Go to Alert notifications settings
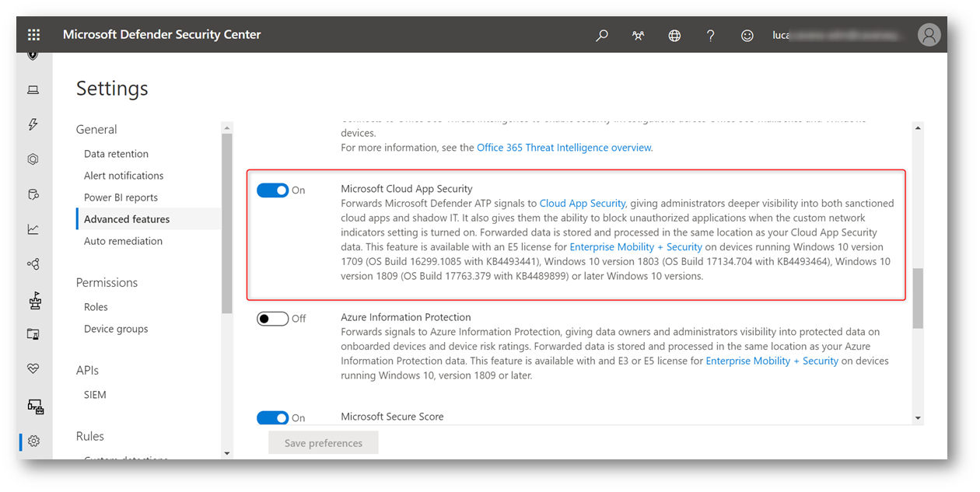Image resolution: width=980 pixels, height=492 pixels. pyautogui.click(x=124, y=176)
